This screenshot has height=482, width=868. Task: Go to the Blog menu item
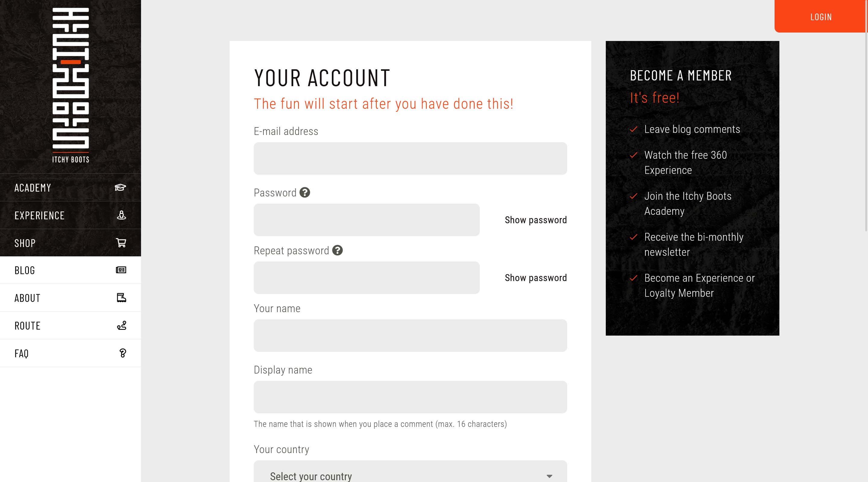click(x=25, y=270)
